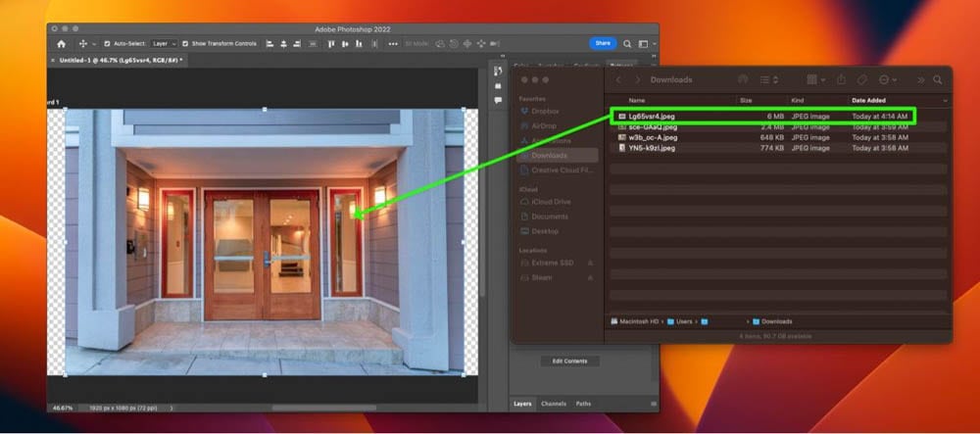Click the Edit Contents button

569,361
